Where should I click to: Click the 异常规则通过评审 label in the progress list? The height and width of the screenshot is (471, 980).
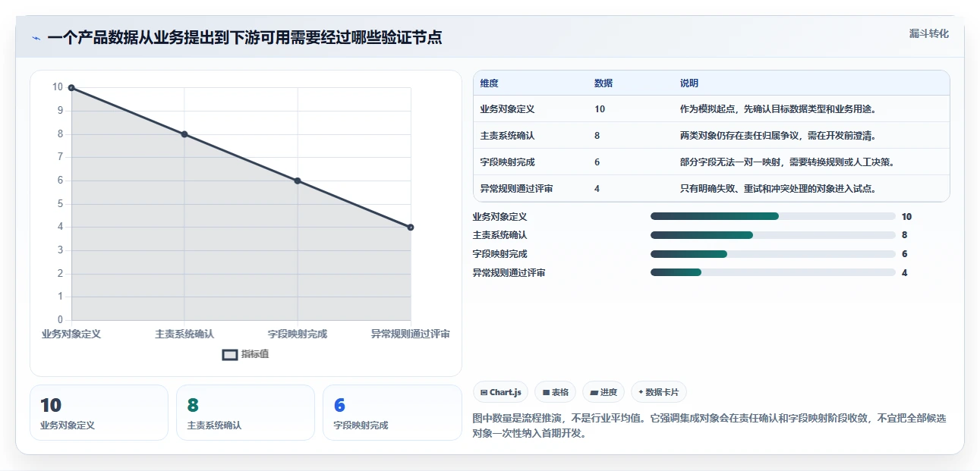tap(509, 272)
